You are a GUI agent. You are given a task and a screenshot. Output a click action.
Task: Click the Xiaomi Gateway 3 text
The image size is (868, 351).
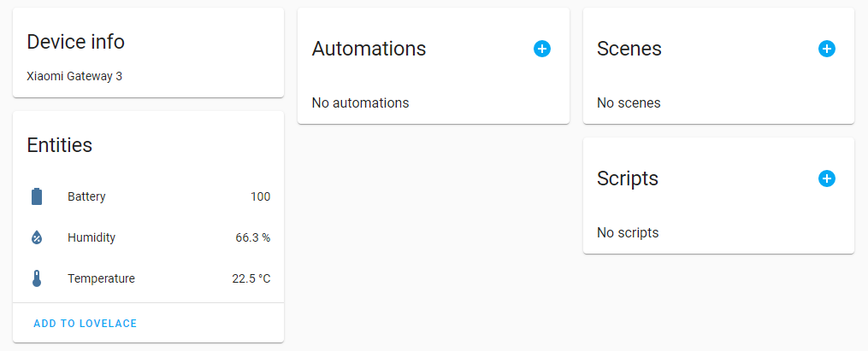point(74,76)
